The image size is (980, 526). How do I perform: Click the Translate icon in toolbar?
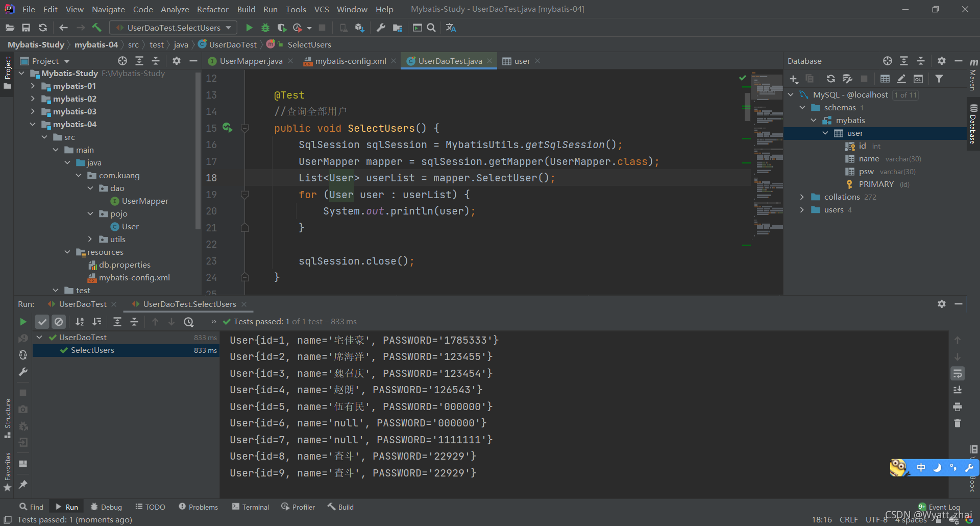tap(451, 28)
